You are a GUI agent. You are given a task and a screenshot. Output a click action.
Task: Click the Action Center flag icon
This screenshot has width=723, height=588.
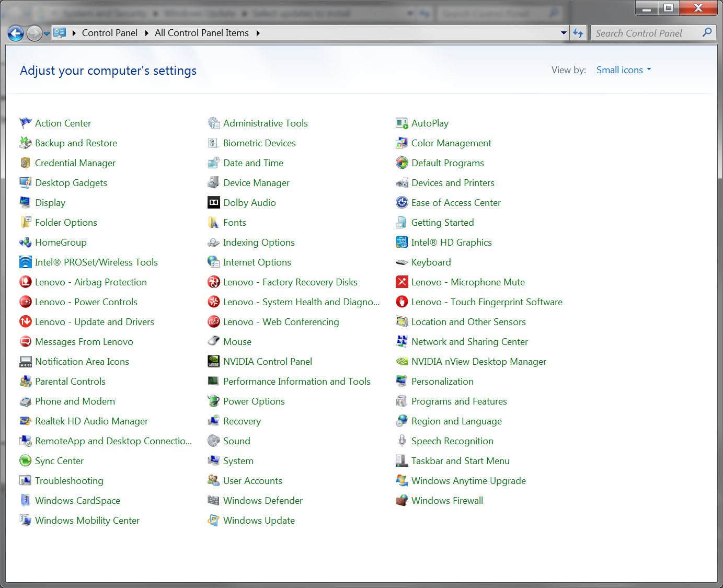(25, 123)
